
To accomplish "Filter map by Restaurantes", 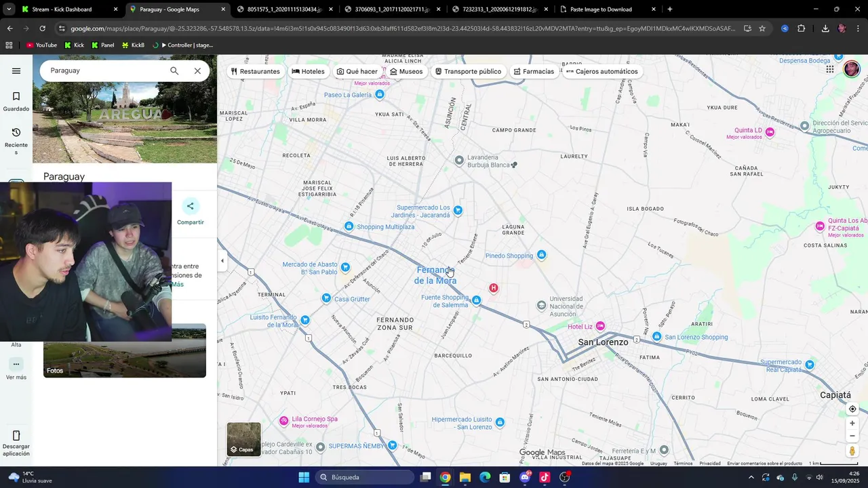I will (x=256, y=71).
